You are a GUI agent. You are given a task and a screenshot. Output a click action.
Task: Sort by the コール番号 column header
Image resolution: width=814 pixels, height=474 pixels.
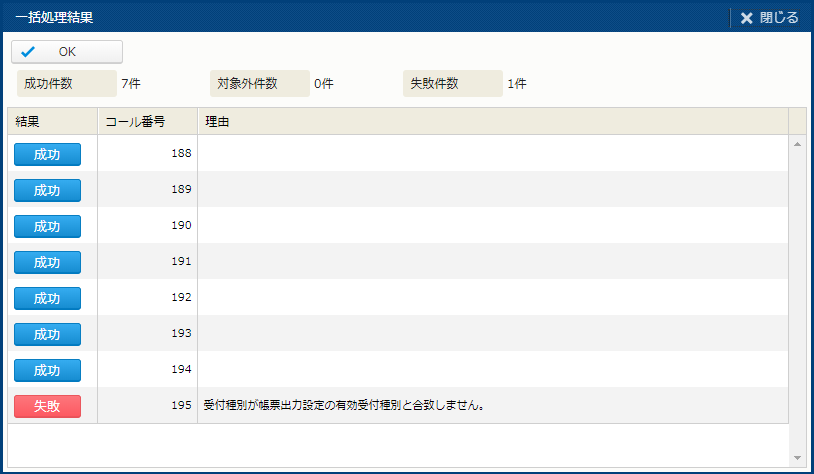[147, 121]
